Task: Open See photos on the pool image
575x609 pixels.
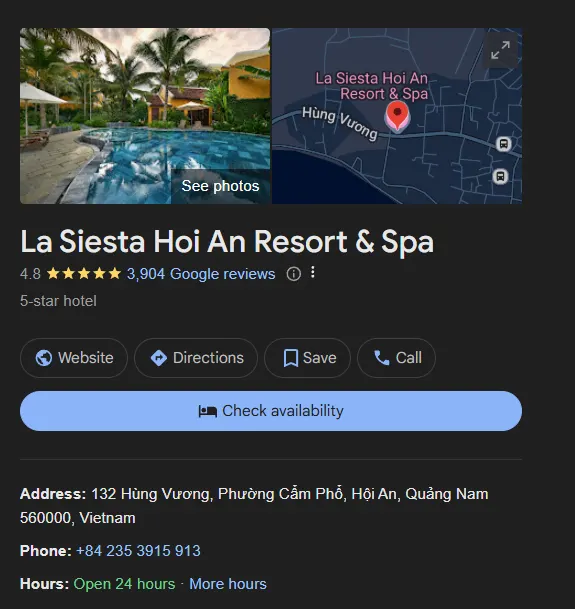Action: pos(220,186)
